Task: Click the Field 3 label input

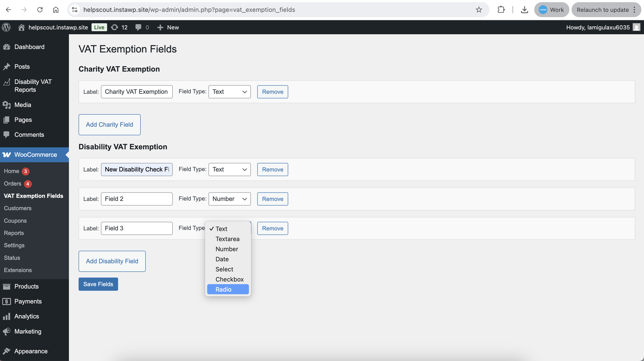Action: click(137, 228)
